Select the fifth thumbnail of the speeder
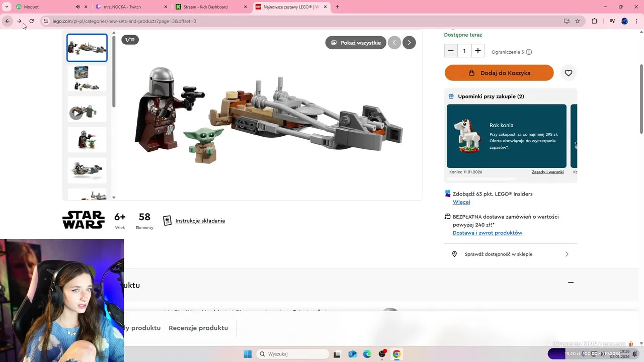644x362 pixels. point(87,170)
